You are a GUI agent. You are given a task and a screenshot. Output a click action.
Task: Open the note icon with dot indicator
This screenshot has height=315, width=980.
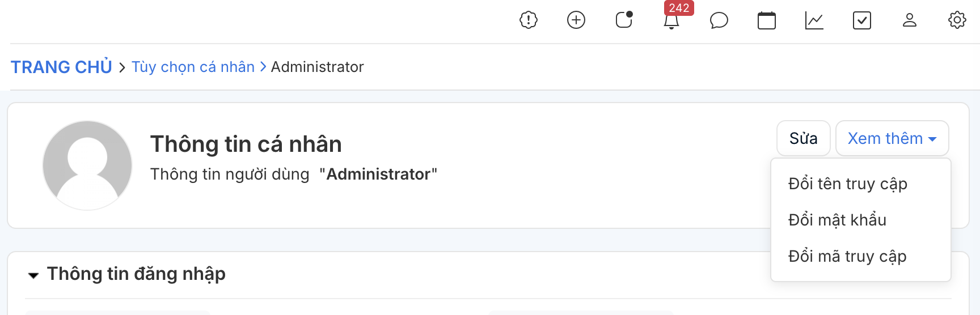624,20
